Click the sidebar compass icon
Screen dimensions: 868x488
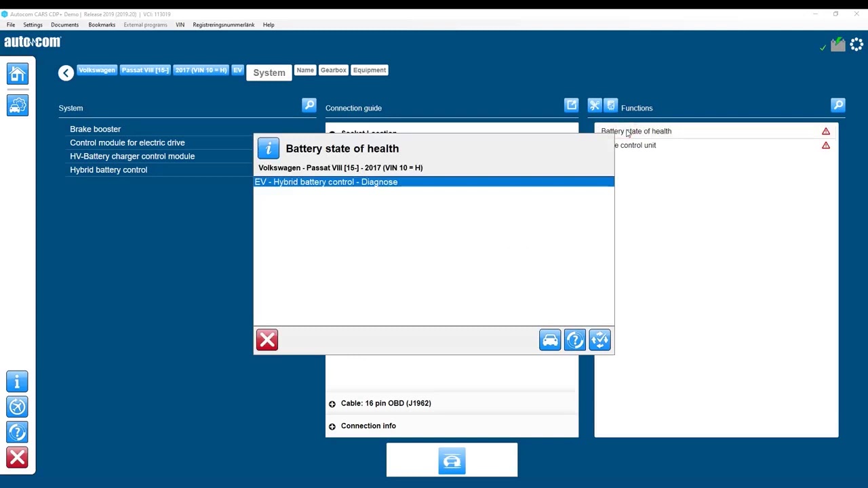click(18, 407)
